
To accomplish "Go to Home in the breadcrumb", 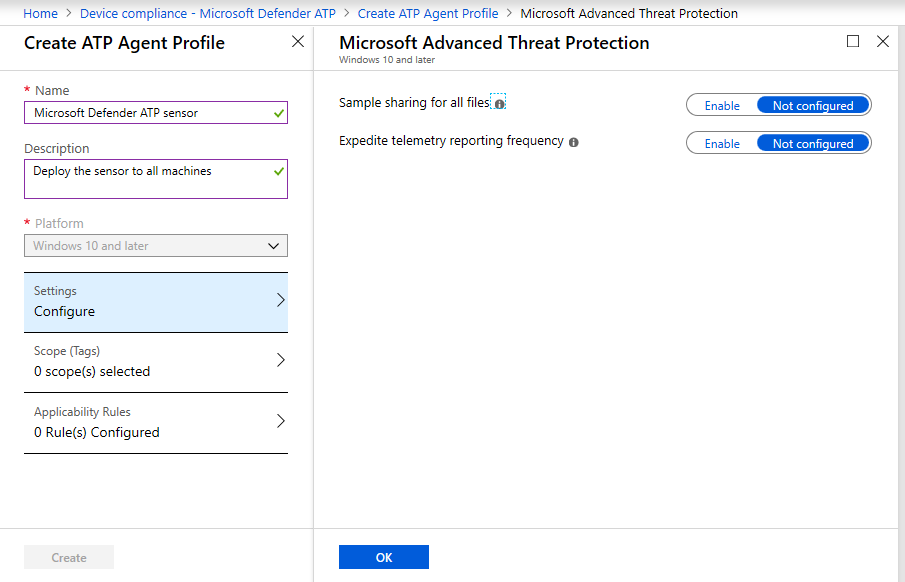I will pyautogui.click(x=41, y=13).
